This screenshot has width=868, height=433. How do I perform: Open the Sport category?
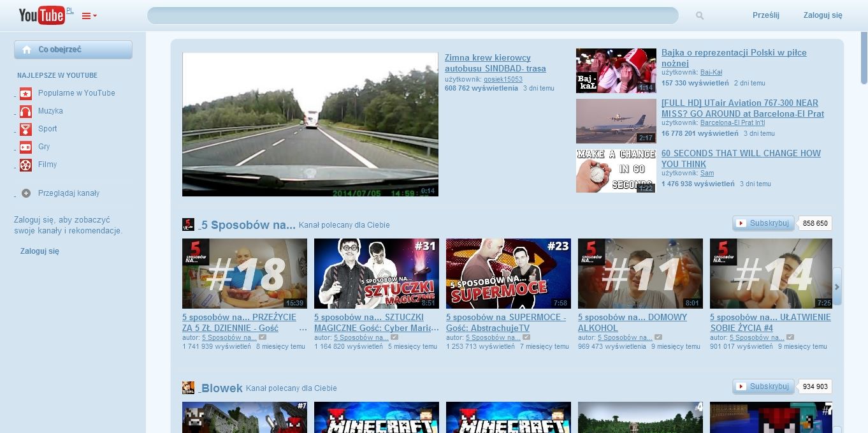coord(48,129)
